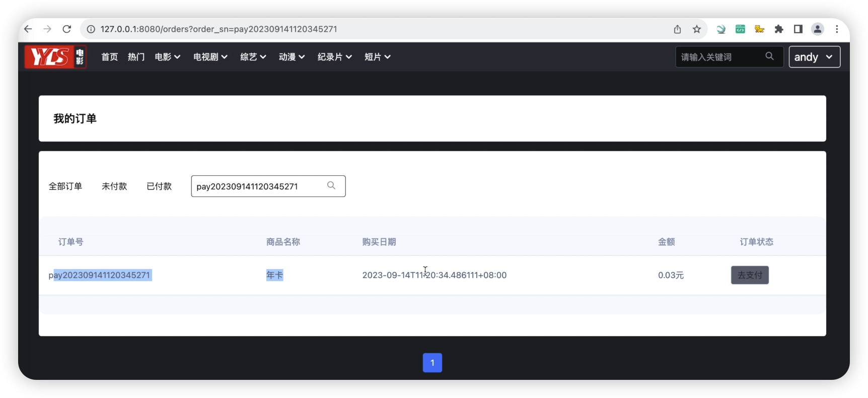Click the 订单状态 column header
This screenshot has width=868, height=398.
click(756, 242)
